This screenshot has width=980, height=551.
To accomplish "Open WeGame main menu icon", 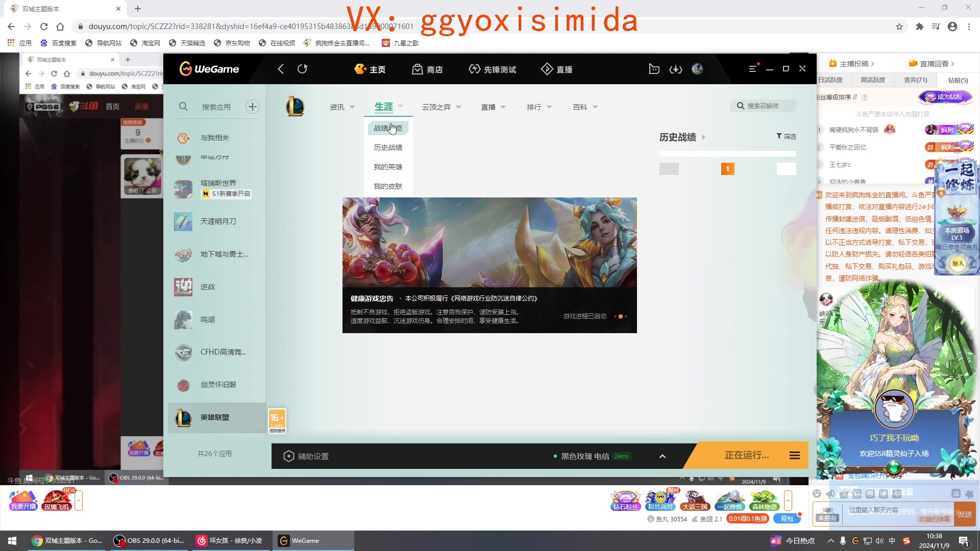I will point(752,69).
